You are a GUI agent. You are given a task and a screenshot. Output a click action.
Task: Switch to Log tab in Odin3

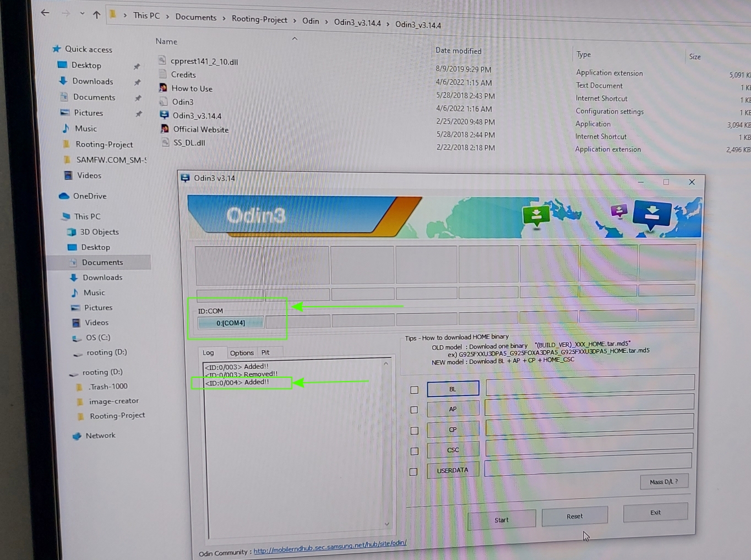pos(208,352)
